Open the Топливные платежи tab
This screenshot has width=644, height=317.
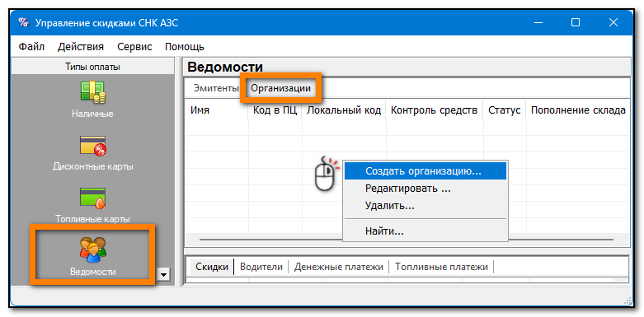[x=441, y=267]
